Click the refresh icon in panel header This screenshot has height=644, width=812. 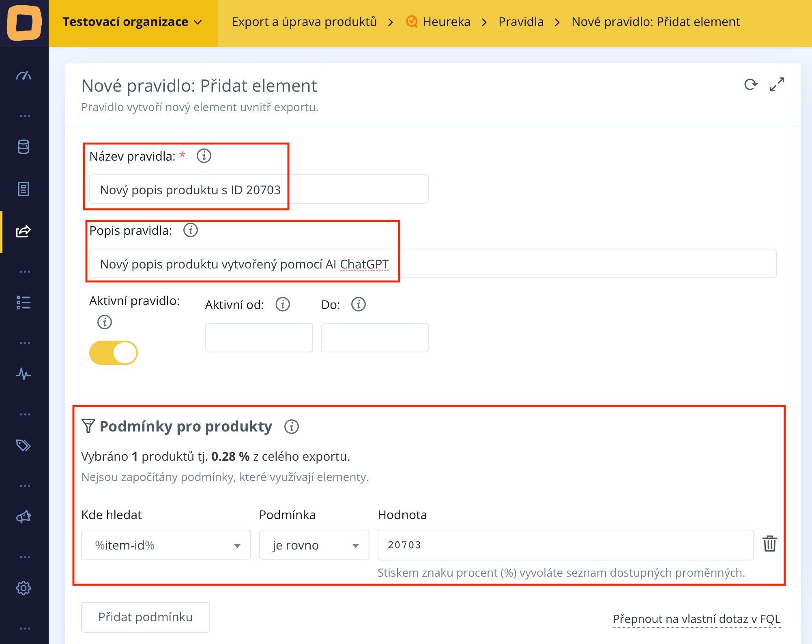click(751, 84)
